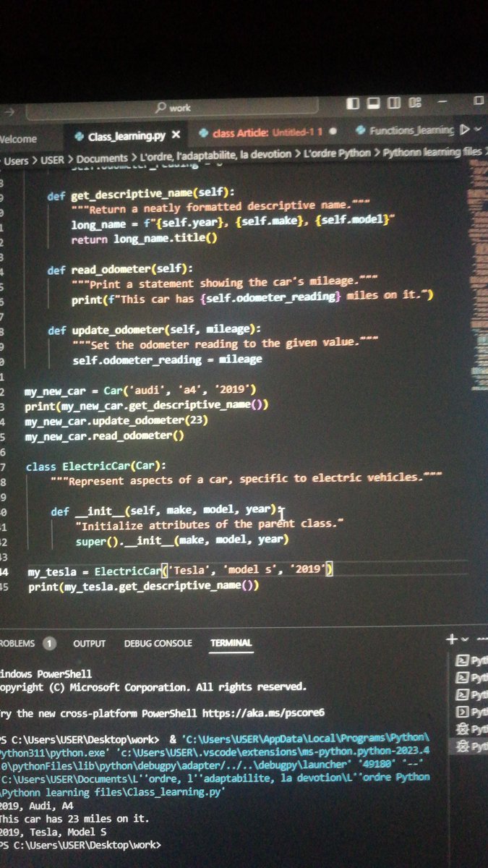
Task: Click terminal output 'This car has 23 miles on it.'
Action: [x=74, y=819]
